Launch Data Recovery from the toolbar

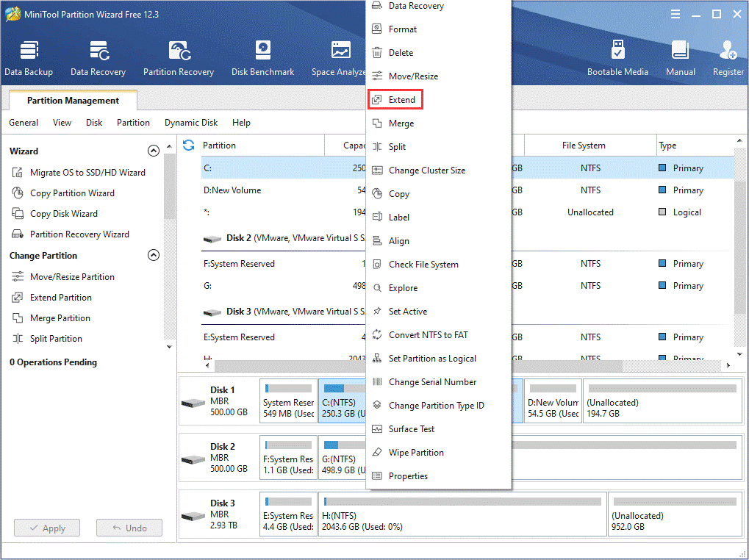(98, 59)
